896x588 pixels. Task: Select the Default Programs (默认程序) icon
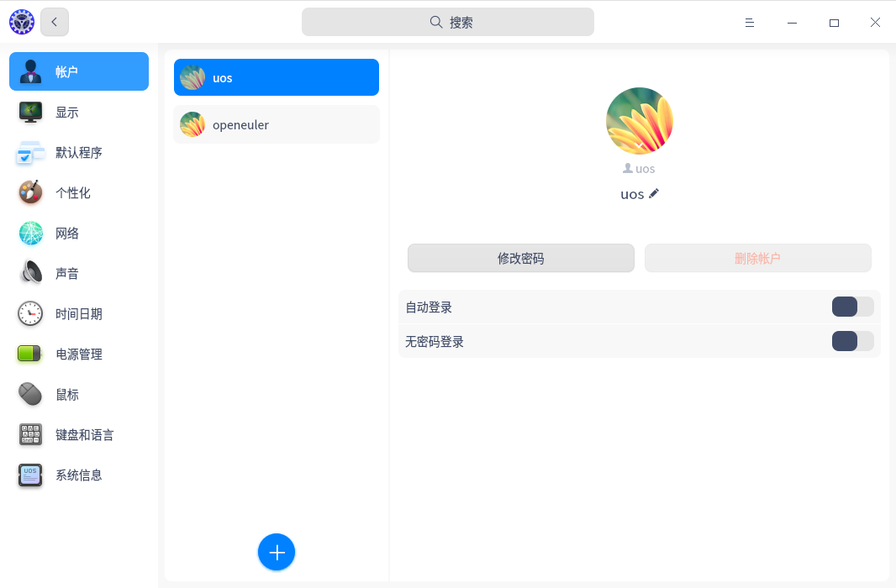click(31, 153)
